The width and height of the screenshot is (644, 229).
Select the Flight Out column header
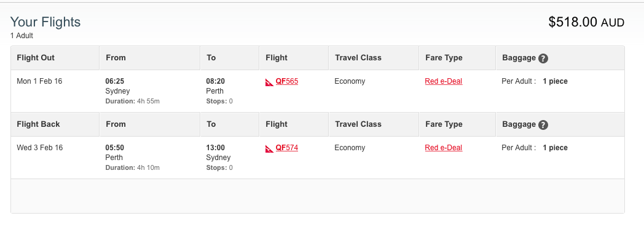point(36,58)
